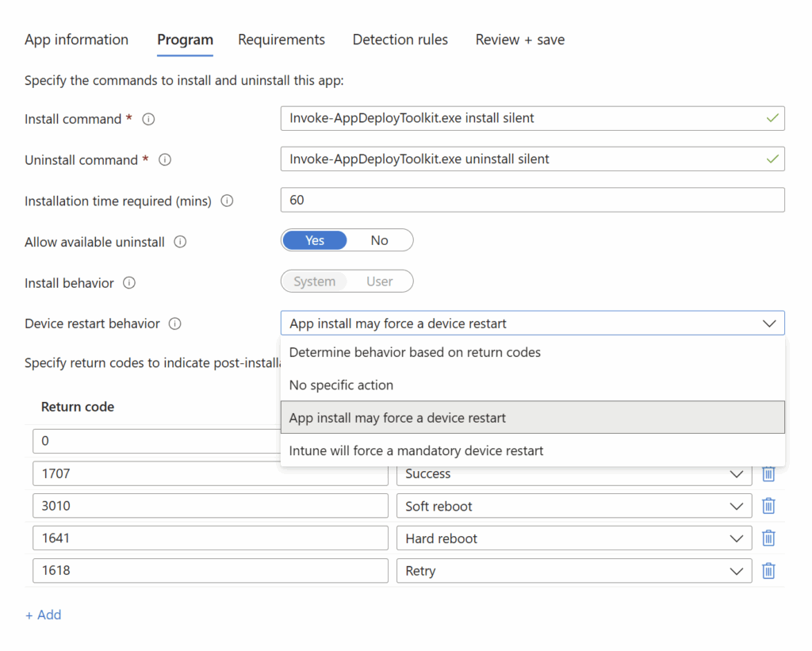Go to Review + save
This screenshot has width=812, height=651.
[x=519, y=40]
